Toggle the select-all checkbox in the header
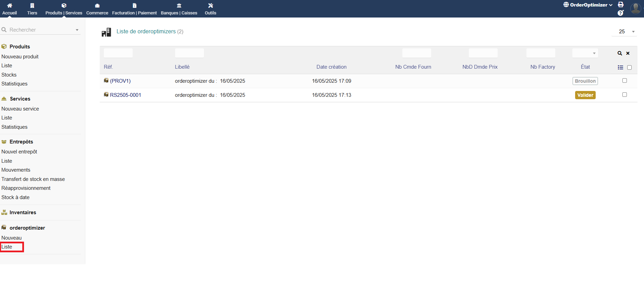644x300 pixels. [x=629, y=67]
